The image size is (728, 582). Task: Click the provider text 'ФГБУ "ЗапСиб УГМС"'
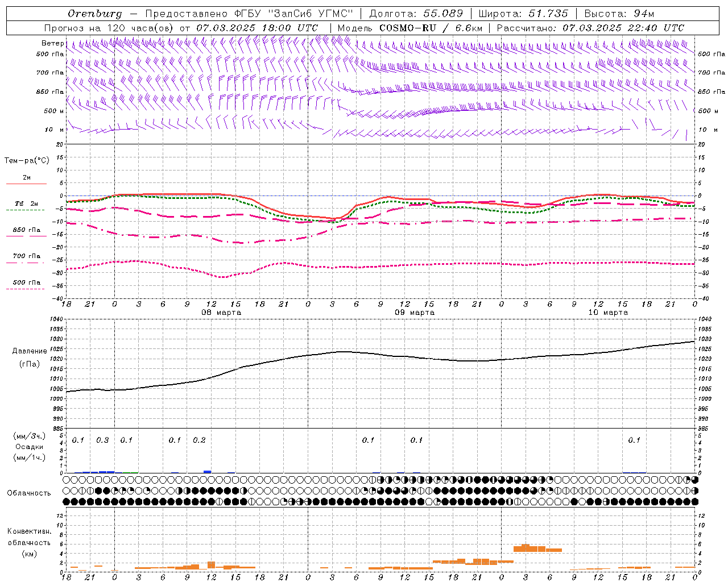pyautogui.click(x=294, y=14)
